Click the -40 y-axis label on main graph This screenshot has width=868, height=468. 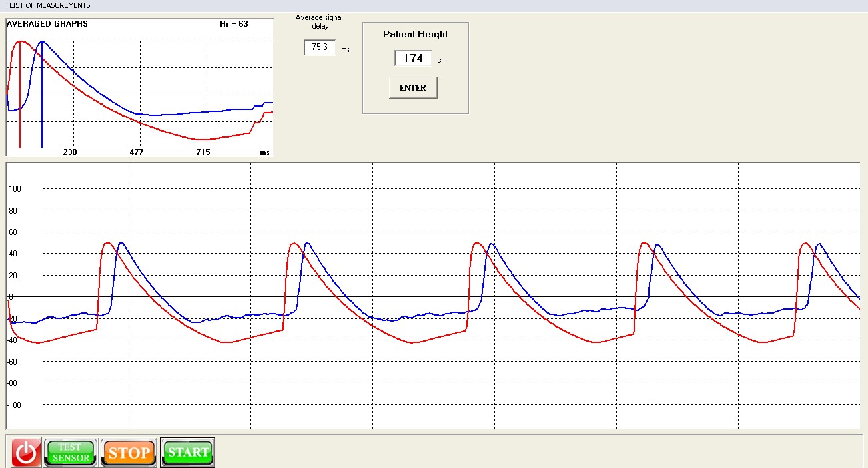(x=12, y=341)
